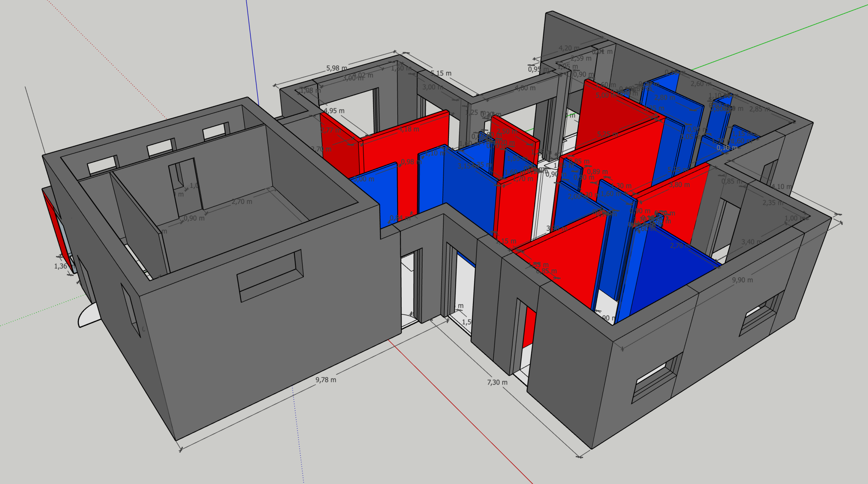The height and width of the screenshot is (484, 868).
Task: Select the 4,95 m dimension label
Action: (x=334, y=111)
